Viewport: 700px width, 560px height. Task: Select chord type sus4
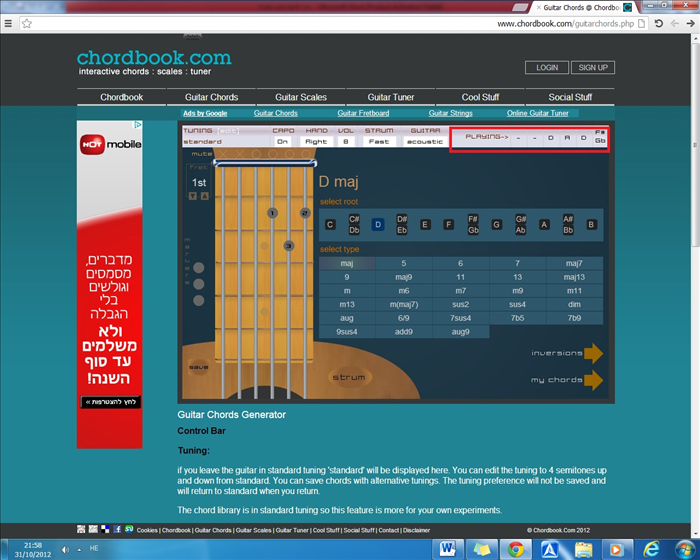coord(517,305)
